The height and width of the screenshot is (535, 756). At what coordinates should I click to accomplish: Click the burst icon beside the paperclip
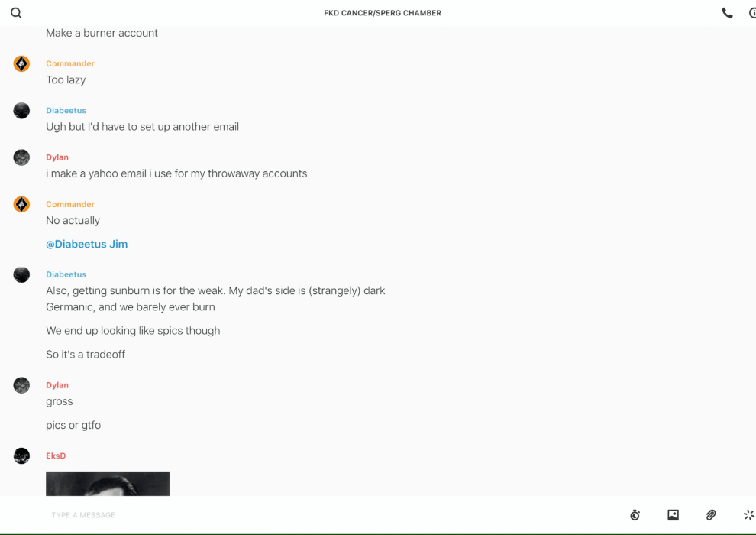coord(749,514)
